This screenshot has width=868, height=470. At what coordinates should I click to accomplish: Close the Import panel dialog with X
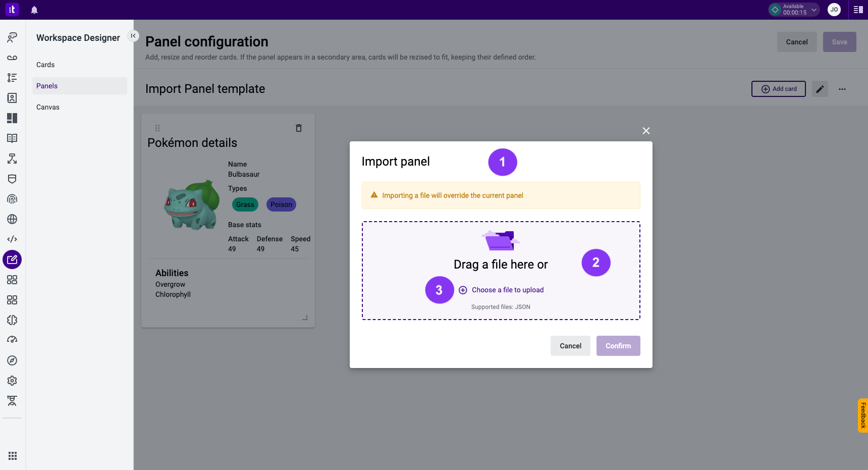coord(646,131)
